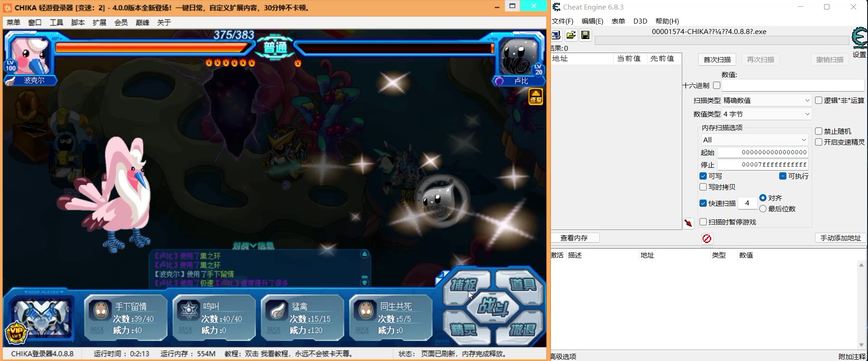Open CHIKA launcher 会员 menu
Image resolution: width=868 pixels, height=361 pixels.
pos(121,22)
